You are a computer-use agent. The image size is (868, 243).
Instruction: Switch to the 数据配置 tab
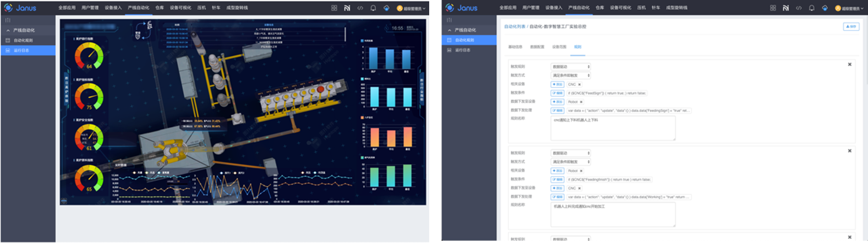coord(537,47)
